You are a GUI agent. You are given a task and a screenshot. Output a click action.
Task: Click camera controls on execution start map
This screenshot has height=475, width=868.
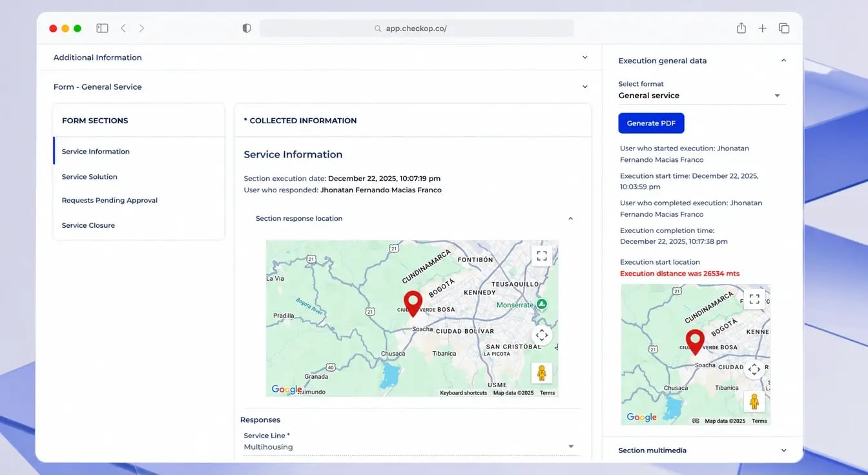[754, 370]
